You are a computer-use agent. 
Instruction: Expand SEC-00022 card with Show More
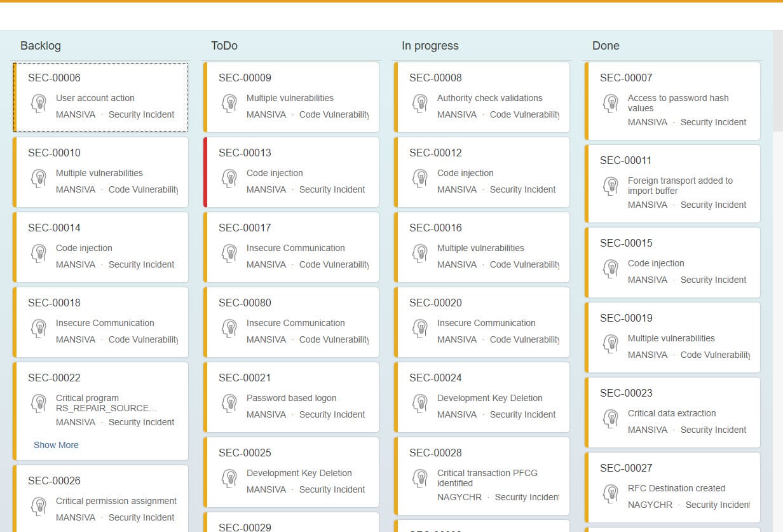pos(56,445)
